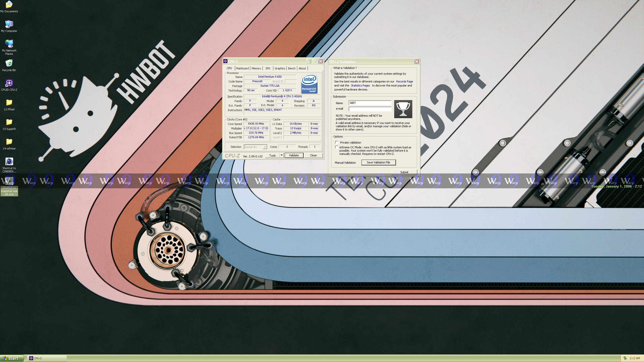Click Code Name value Prescott
Screen dimensions: 644x362
(x=257, y=81)
